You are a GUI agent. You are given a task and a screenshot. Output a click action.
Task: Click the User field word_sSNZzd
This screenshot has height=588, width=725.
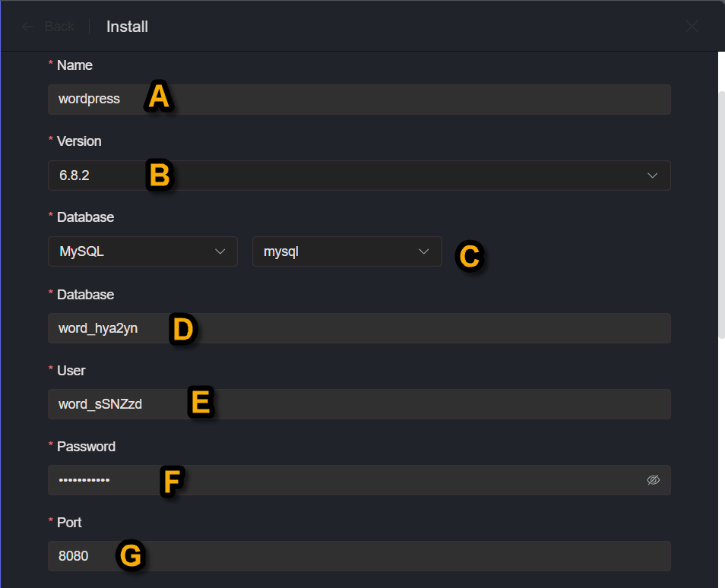click(359, 404)
